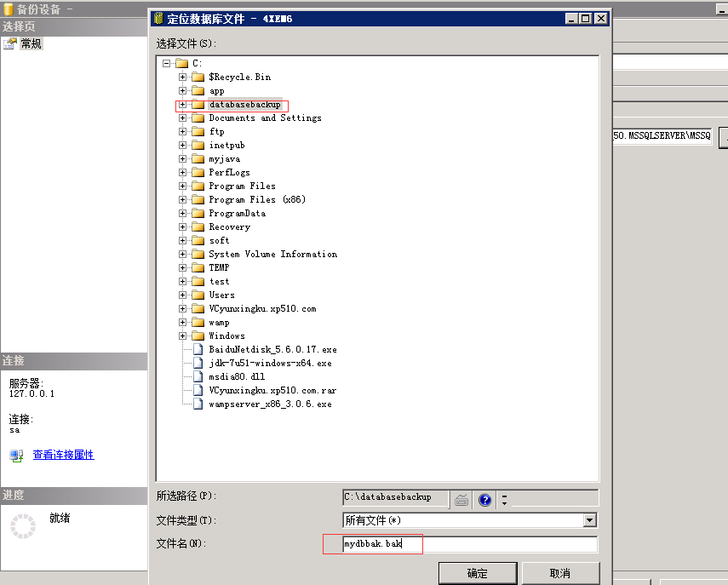Click the C: drive folder icon

point(181,63)
